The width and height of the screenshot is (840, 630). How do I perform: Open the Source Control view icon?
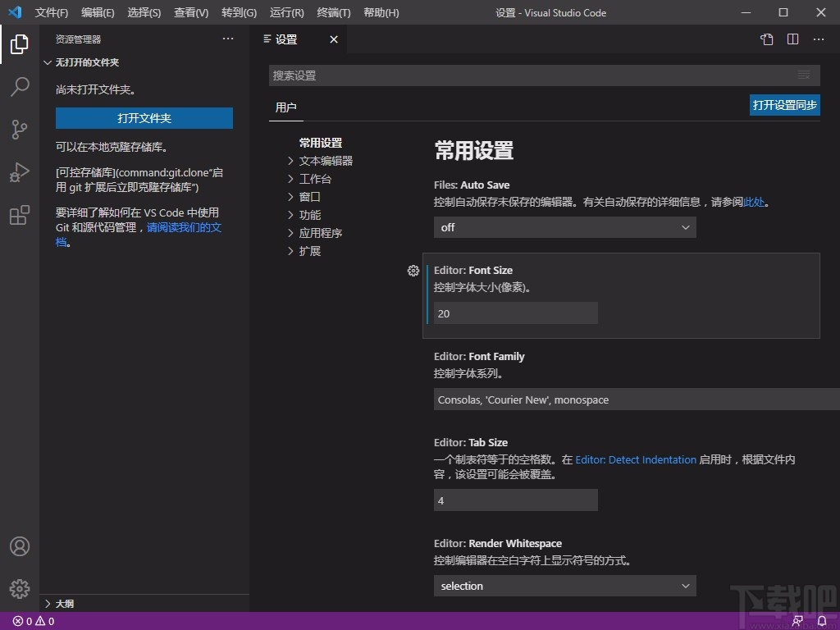tap(20, 129)
